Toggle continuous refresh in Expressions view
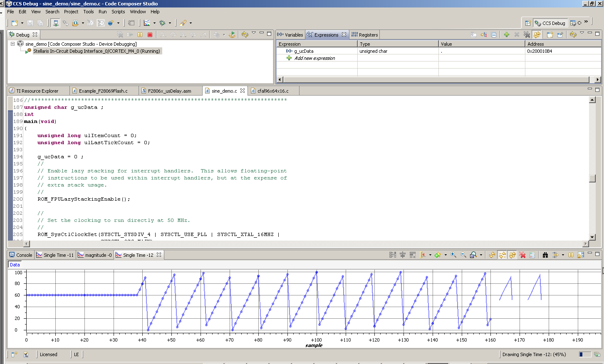Image resolution: width=604 pixels, height=364 pixels. point(537,35)
